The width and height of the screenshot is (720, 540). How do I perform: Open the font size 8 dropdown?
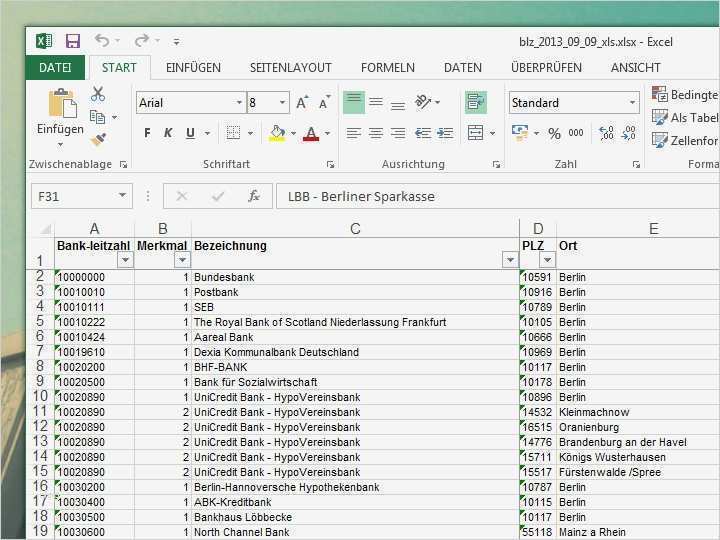pyautogui.click(x=282, y=102)
